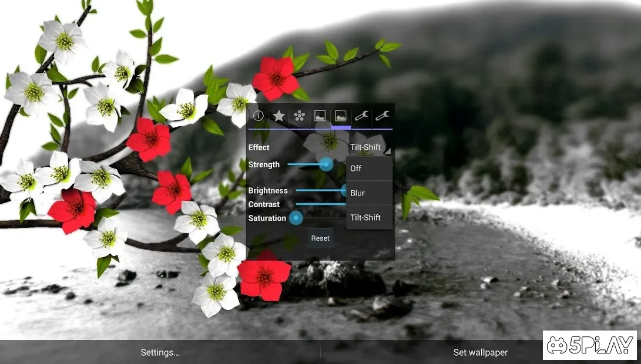Screen dimensions: 641x364
Task: Open the sharp picture background tab
Action: click(320, 116)
